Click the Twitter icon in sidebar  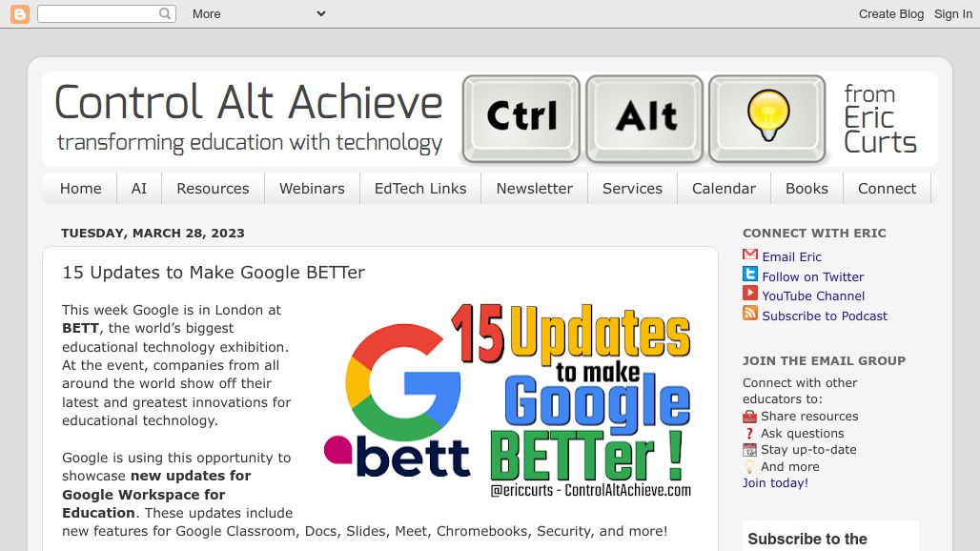[750, 275]
